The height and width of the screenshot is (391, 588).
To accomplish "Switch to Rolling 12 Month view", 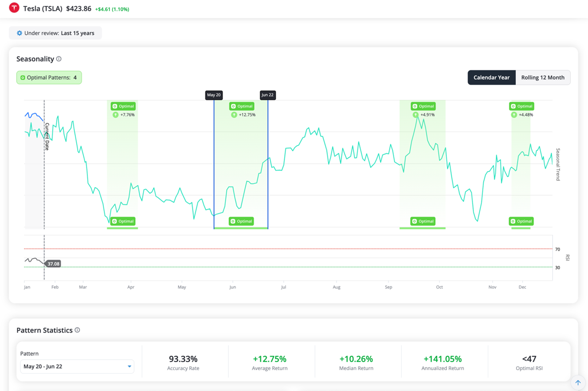I will point(543,77).
